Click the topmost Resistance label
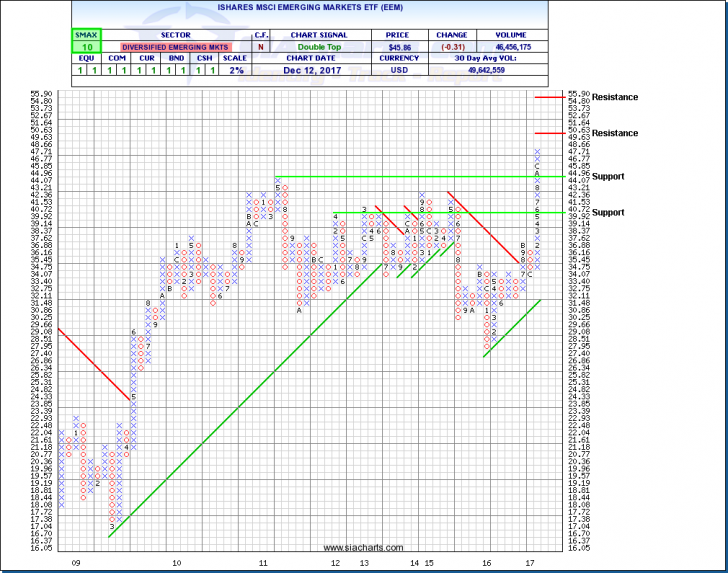 point(615,97)
